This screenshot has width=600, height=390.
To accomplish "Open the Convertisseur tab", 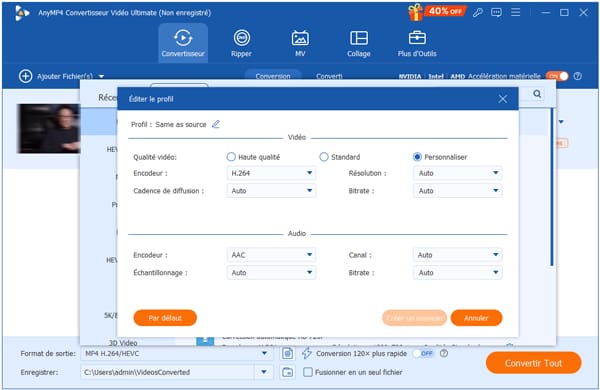I will [x=183, y=42].
